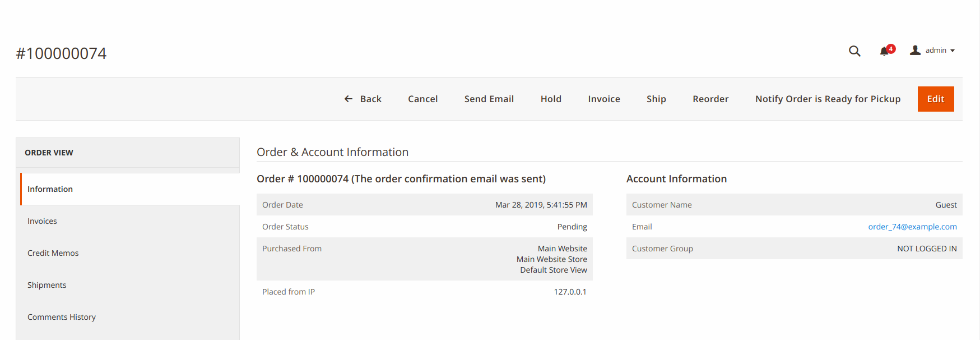Open the Invoices tab

click(42, 221)
